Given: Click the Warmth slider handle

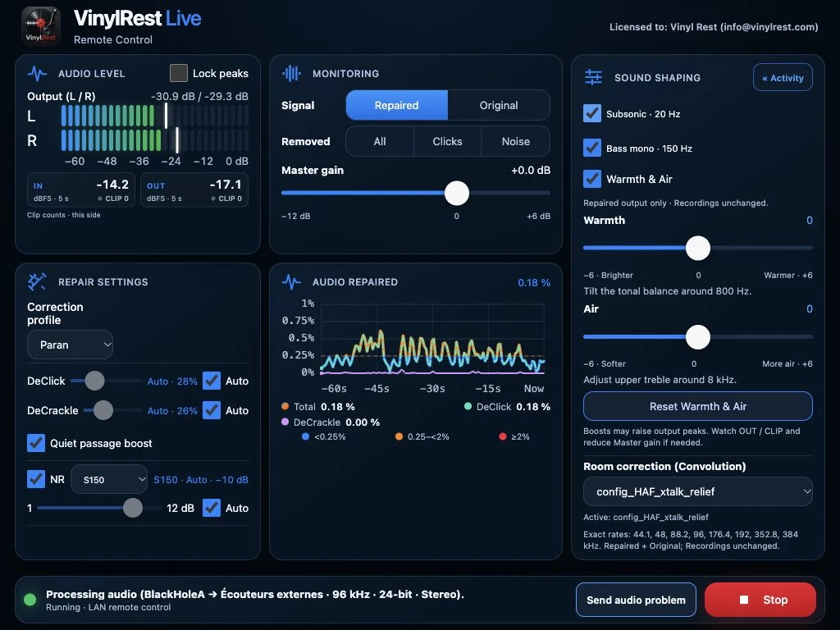Looking at the screenshot, I should 698,248.
